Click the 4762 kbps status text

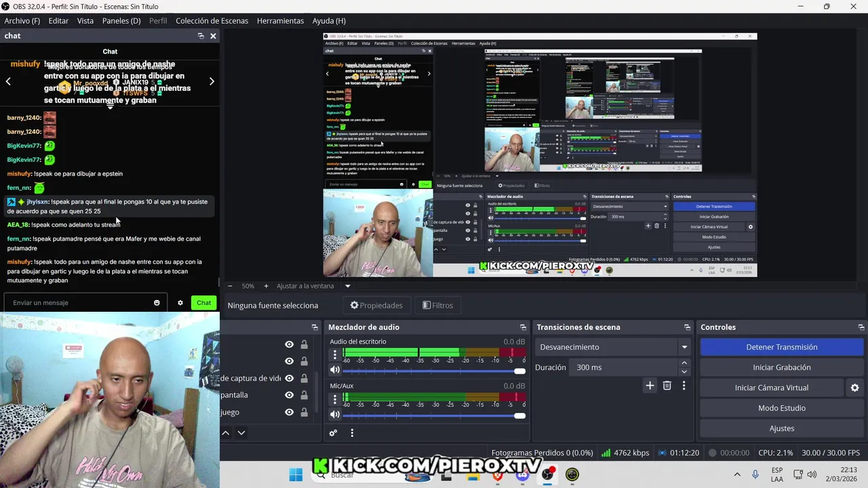(631, 453)
